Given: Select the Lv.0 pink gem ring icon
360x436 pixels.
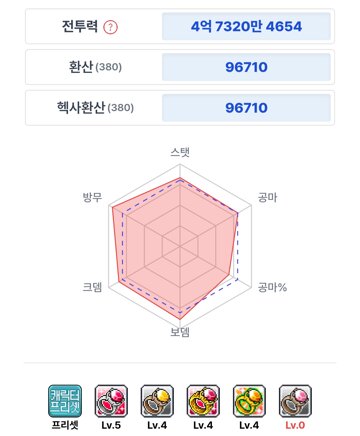Looking at the screenshot, I should point(295,401).
